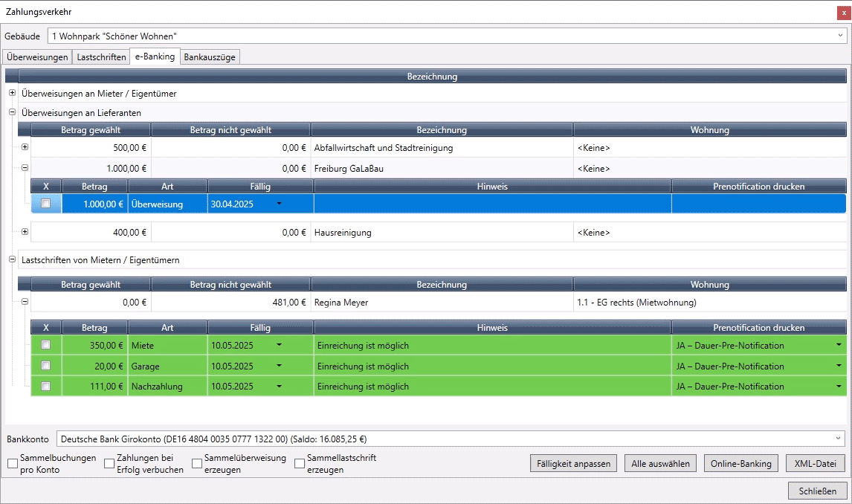Collapse Lastschriften von Mietern / Eigentümern
This screenshot has width=852, height=504.
12,259
